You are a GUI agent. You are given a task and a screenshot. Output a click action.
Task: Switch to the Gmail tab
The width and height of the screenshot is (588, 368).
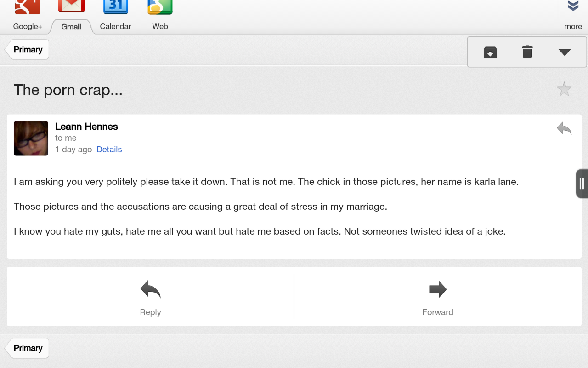click(71, 27)
